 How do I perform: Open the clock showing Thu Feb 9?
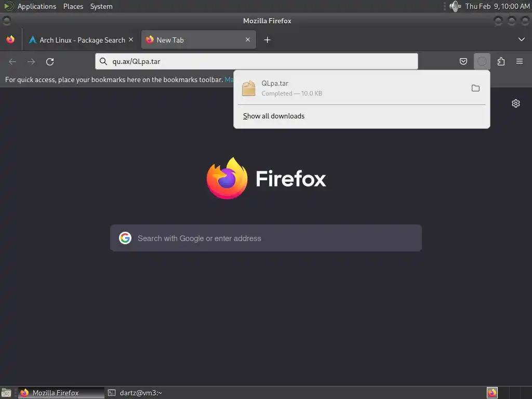[x=497, y=6]
